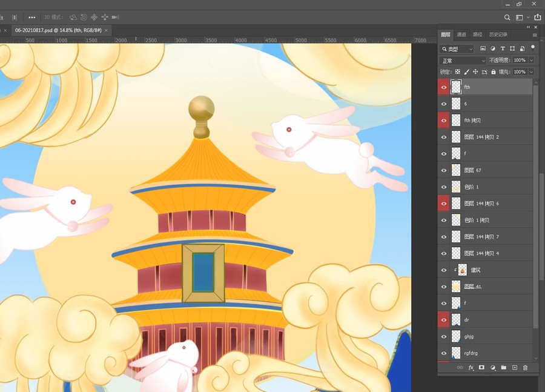Delete the selected layer via trash icon
The height and width of the screenshot is (392, 545).
coord(525,367)
